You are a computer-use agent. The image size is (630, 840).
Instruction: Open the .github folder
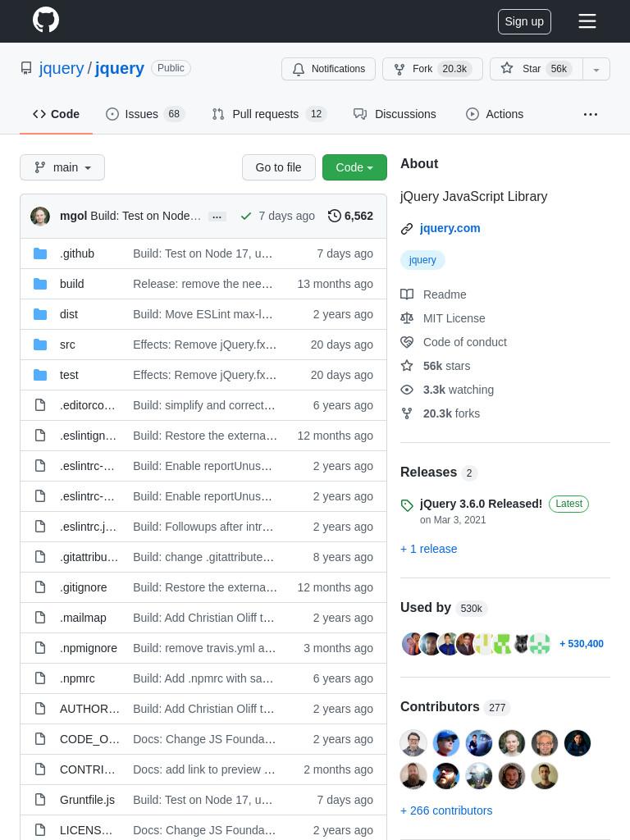[77, 253]
